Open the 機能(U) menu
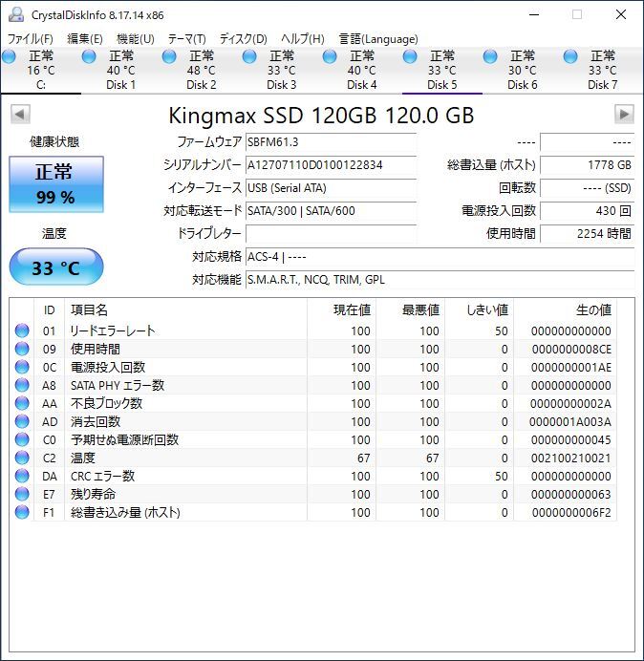The image size is (644, 661). (136, 39)
